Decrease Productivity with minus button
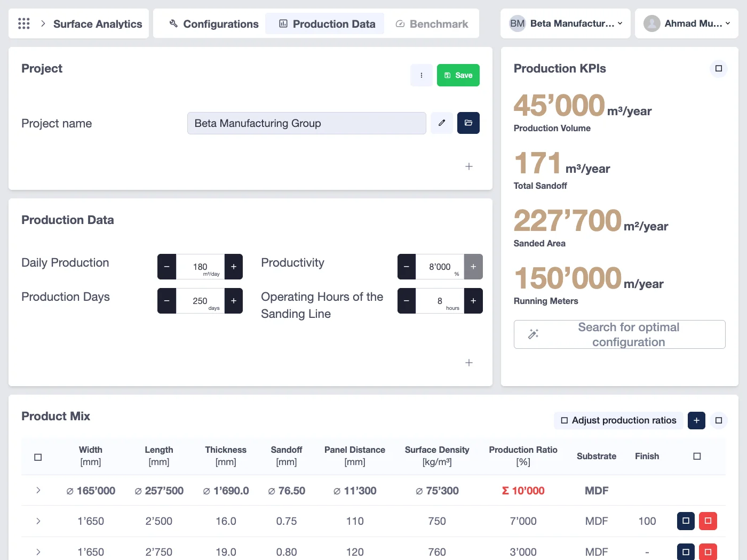The width and height of the screenshot is (747, 560). tap(407, 267)
